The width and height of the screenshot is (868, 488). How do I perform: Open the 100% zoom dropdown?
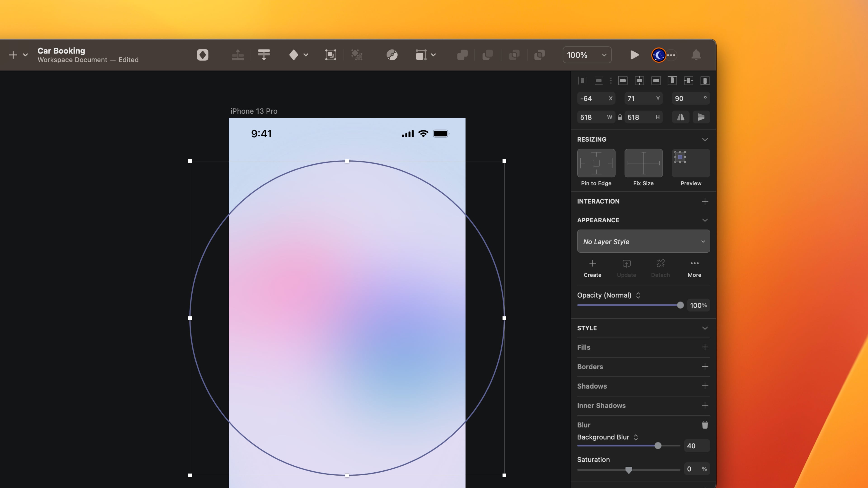pos(587,54)
